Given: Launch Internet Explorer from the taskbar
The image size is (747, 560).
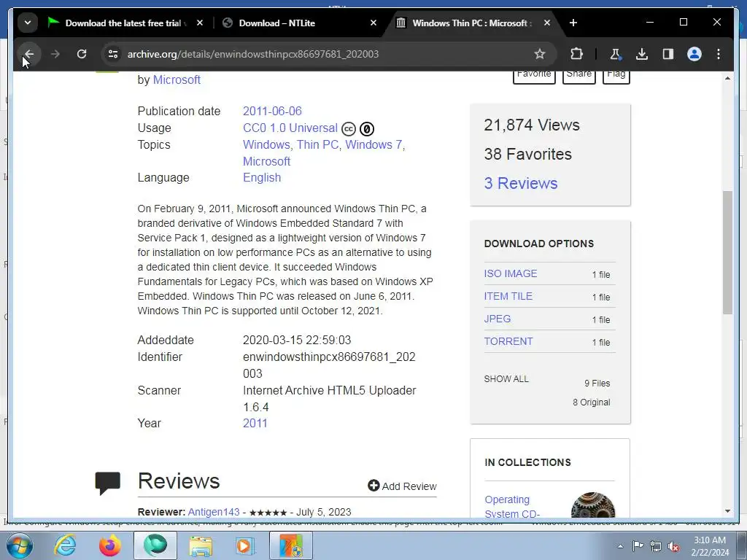Looking at the screenshot, I should [65, 545].
